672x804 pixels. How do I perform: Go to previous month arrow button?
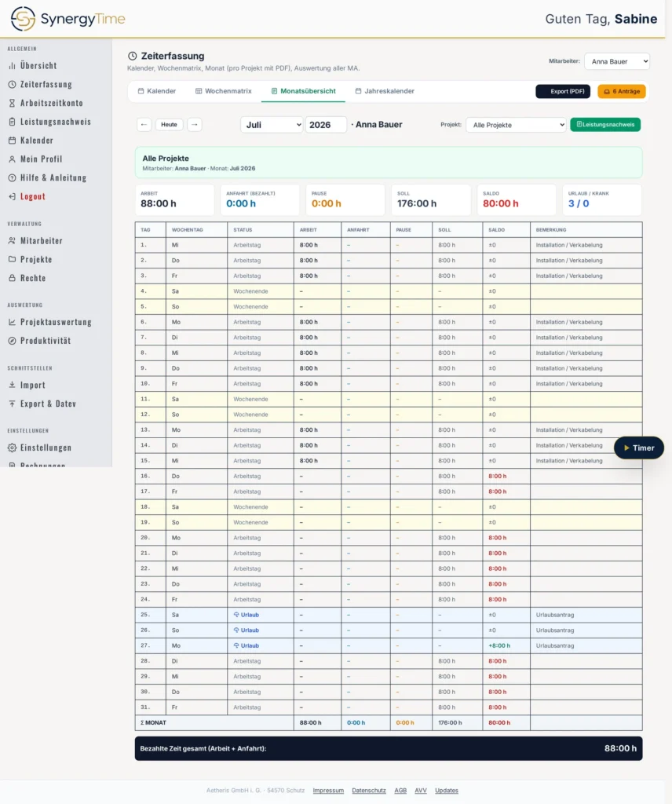coord(144,125)
